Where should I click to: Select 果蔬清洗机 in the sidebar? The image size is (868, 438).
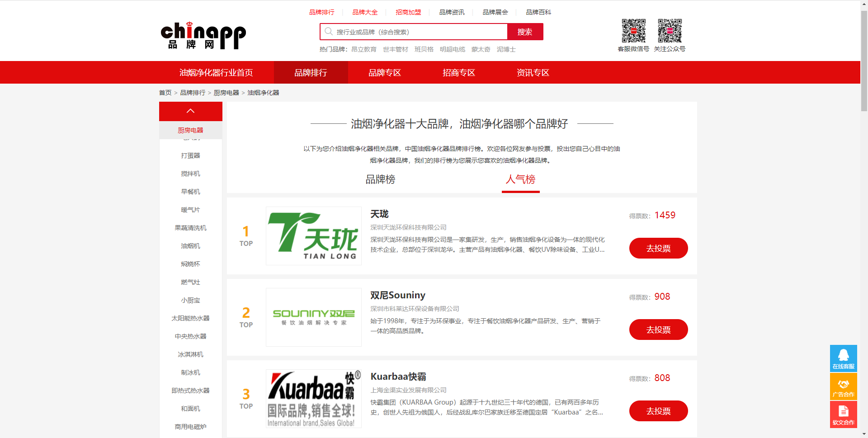click(x=190, y=228)
